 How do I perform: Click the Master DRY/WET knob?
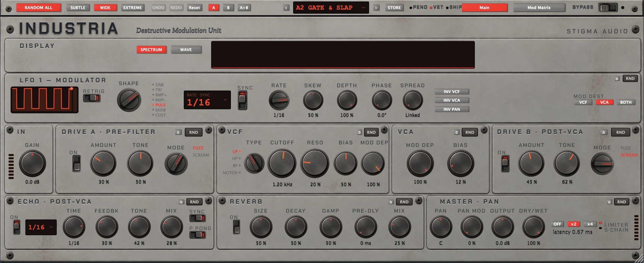(533, 226)
